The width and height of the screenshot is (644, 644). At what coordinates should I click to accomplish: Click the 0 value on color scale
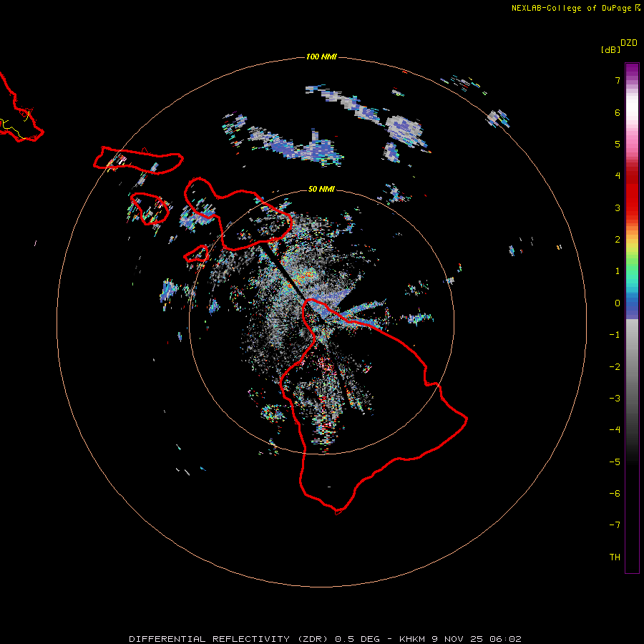point(618,303)
